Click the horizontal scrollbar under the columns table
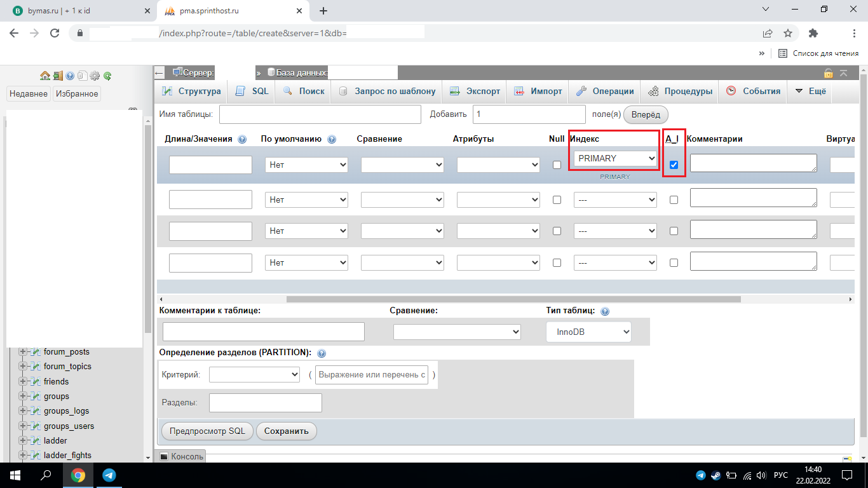The height and width of the screenshot is (488, 868). [x=513, y=299]
